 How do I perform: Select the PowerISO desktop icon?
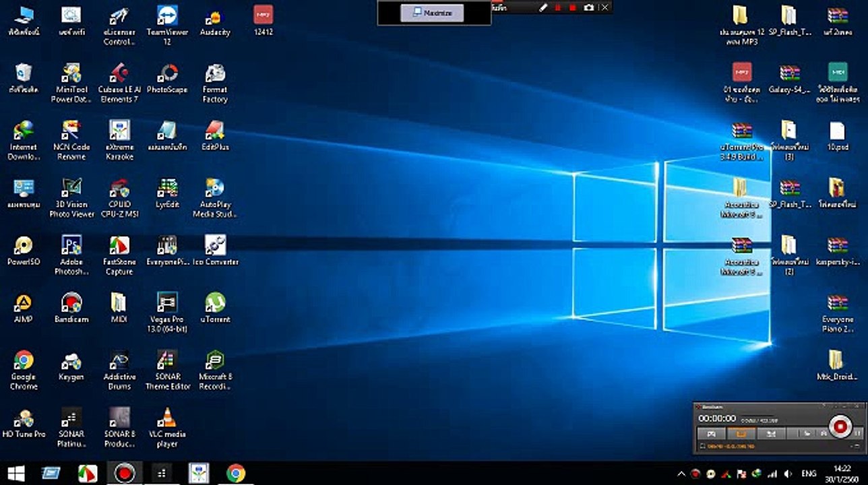[24, 250]
